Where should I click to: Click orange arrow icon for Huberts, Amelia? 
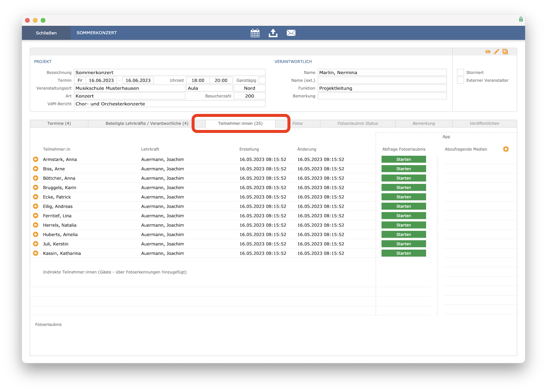pyautogui.click(x=36, y=234)
